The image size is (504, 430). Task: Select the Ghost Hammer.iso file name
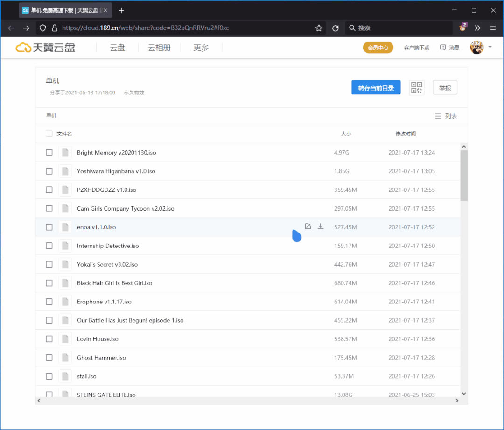[x=101, y=358]
